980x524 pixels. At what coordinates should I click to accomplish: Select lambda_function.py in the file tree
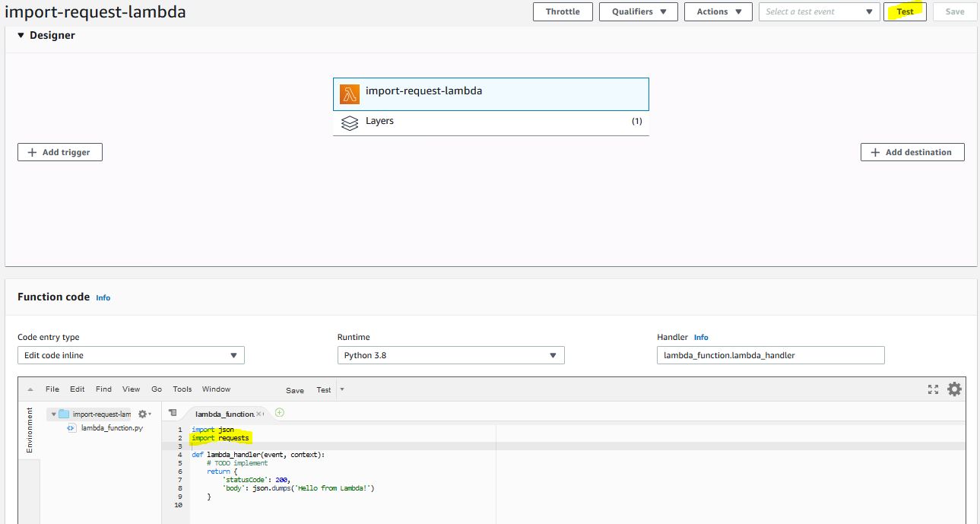click(111, 428)
